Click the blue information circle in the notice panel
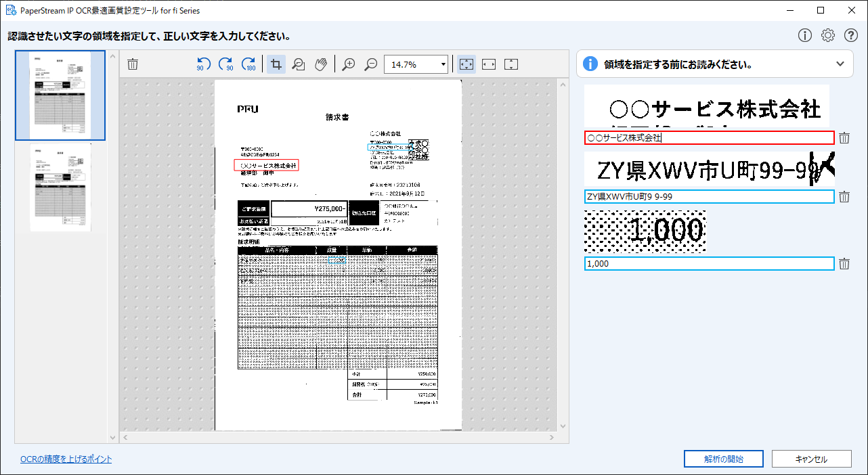 pos(590,64)
